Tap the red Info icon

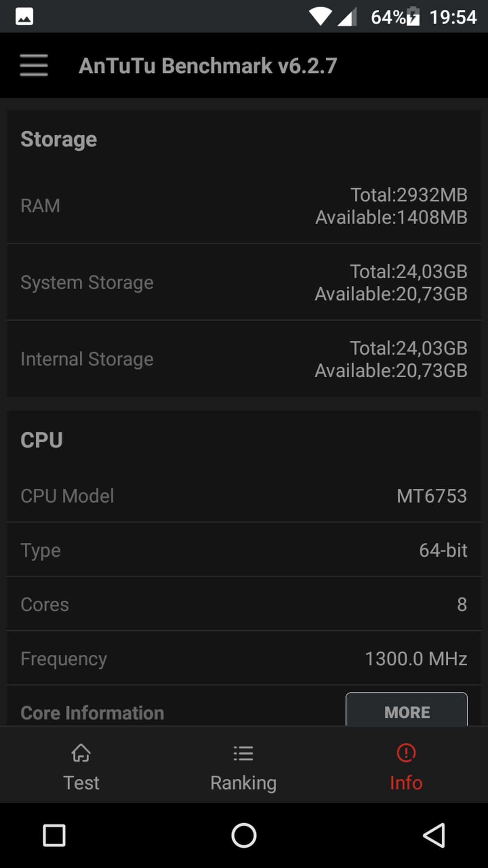[406, 753]
